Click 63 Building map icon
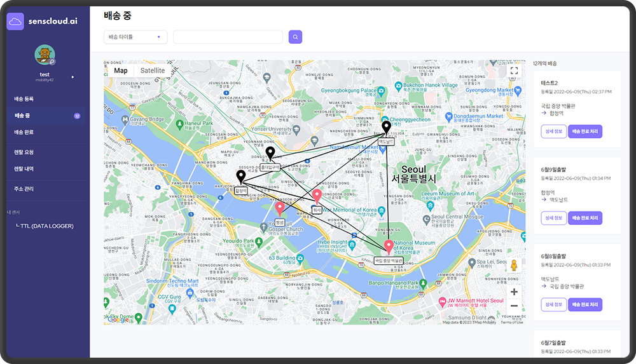This screenshot has height=364, width=636. [x=300, y=258]
